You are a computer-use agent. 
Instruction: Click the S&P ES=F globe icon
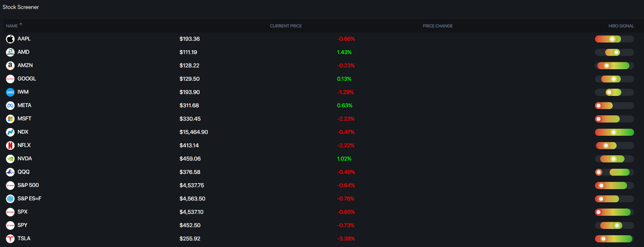(x=10, y=199)
